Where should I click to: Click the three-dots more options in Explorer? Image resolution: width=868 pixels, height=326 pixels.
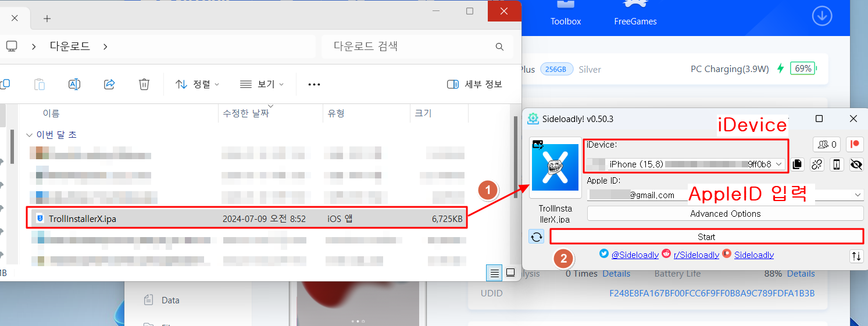click(314, 84)
